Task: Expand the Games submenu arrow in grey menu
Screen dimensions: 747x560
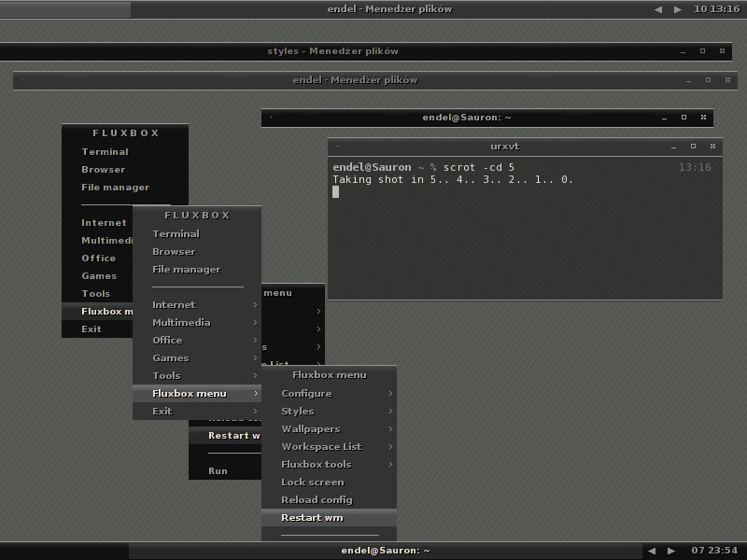Action: tap(255, 358)
